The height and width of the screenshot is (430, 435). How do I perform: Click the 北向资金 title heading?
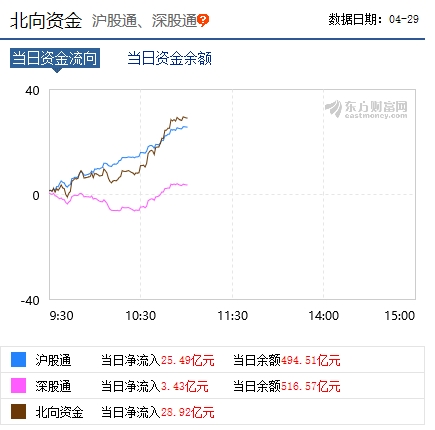pyautogui.click(x=46, y=20)
